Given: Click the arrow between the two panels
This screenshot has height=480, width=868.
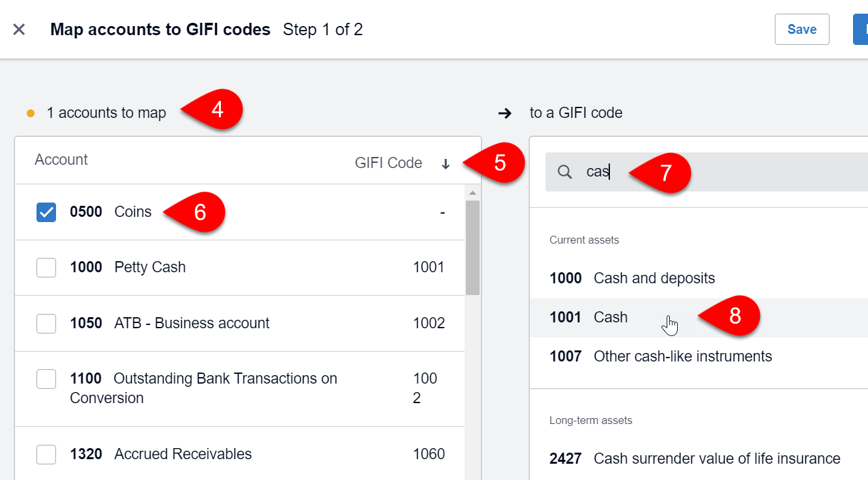Looking at the screenshot, I should tap(505, 113).
